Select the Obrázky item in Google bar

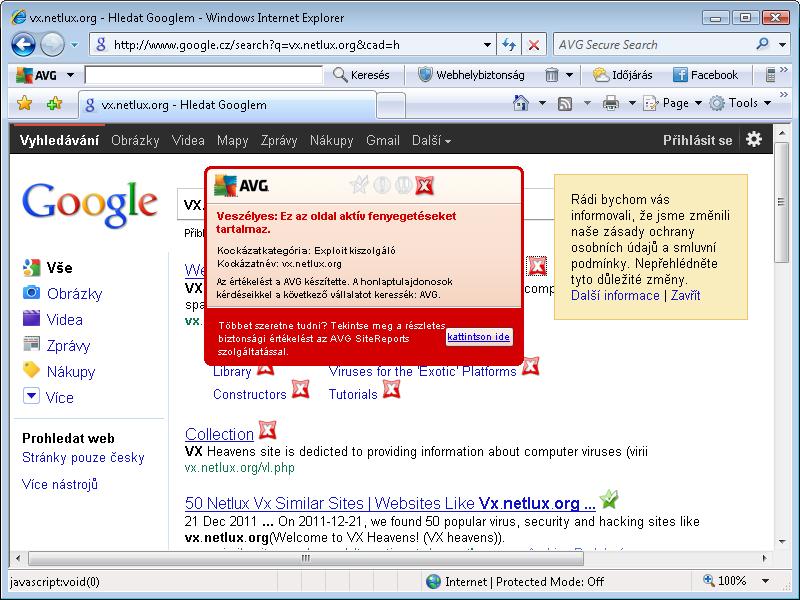coord(135,140)
